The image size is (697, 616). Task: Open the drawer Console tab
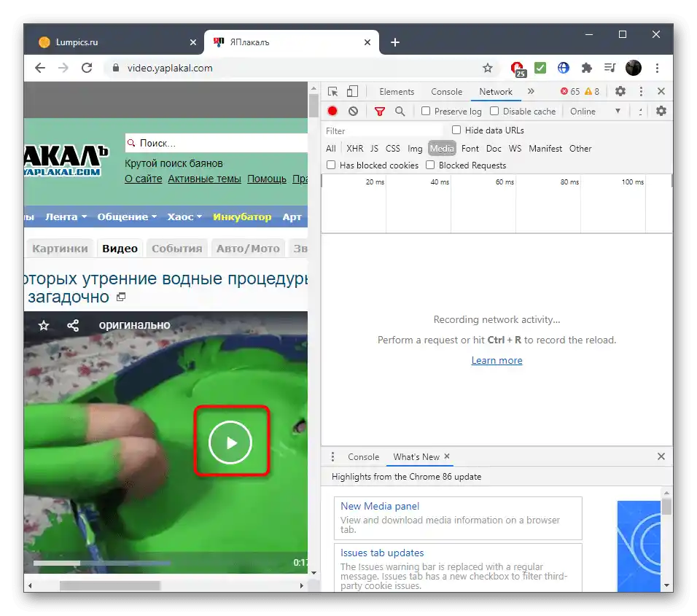point(363,457)
